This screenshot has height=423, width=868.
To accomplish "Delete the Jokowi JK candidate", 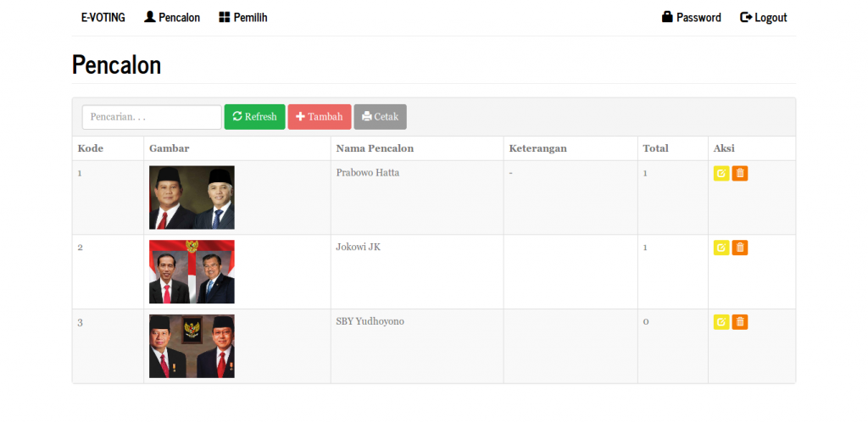I will pyautogui.click(x=740, y=248).
